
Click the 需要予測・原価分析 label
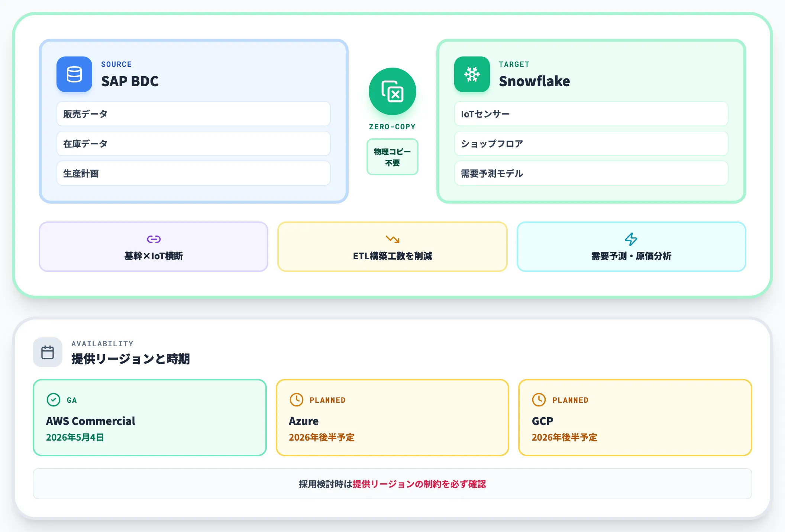[631, 256]
